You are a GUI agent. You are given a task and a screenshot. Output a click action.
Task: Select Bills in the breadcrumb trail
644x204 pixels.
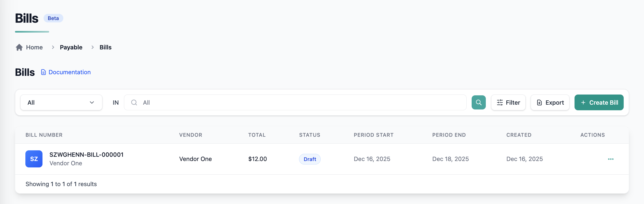point(106,47)
